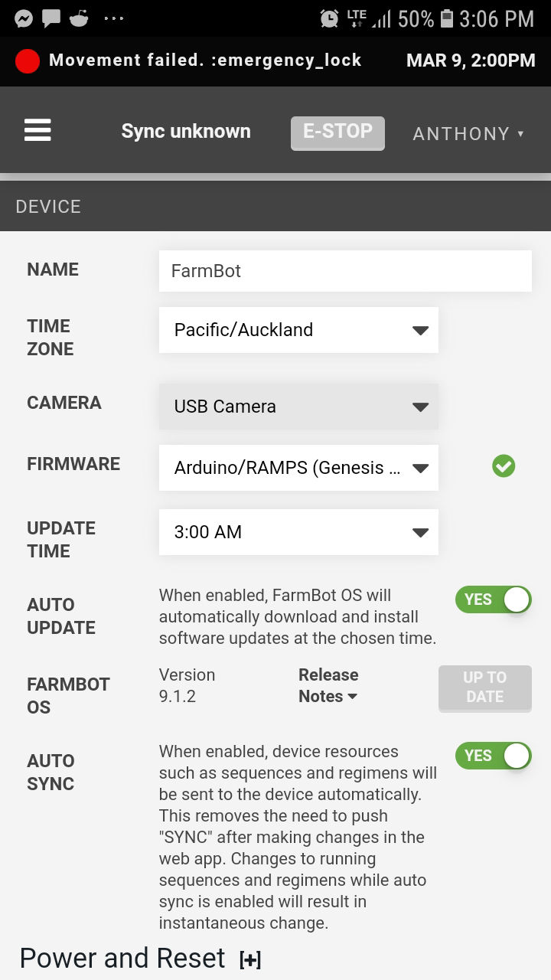Expand the Release Notes menu
This screenshot has height=980, width=551.
(328, 685)
